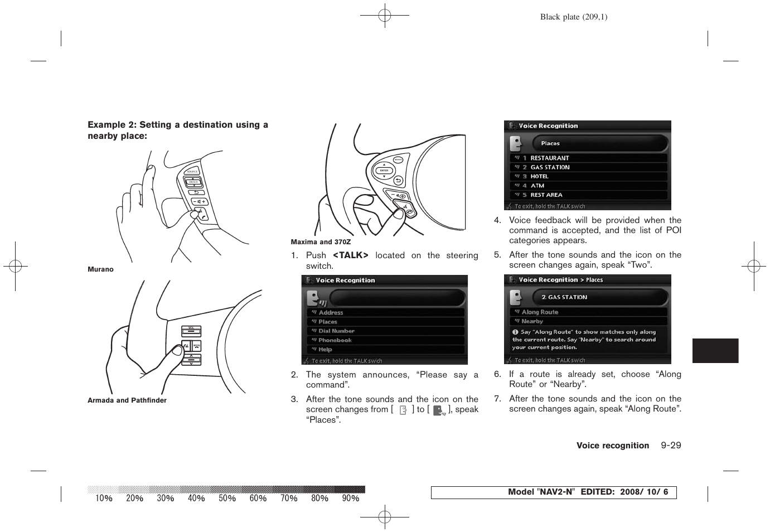Viewport: 770px width, 532px height.
Task: Click the 50% grayscale label
Action: click(227, 499)
